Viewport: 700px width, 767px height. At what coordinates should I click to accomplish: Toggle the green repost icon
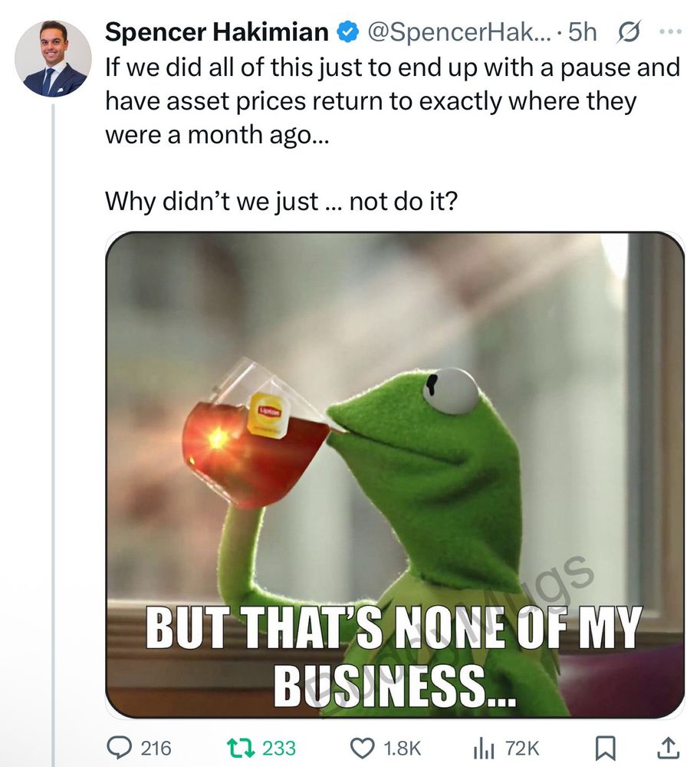242,748
